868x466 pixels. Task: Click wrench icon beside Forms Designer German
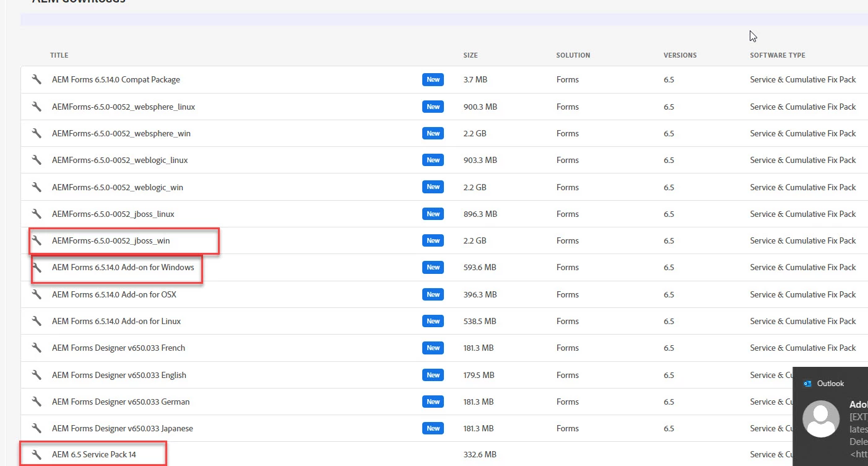pyautogui.click(x=37, y=402)
